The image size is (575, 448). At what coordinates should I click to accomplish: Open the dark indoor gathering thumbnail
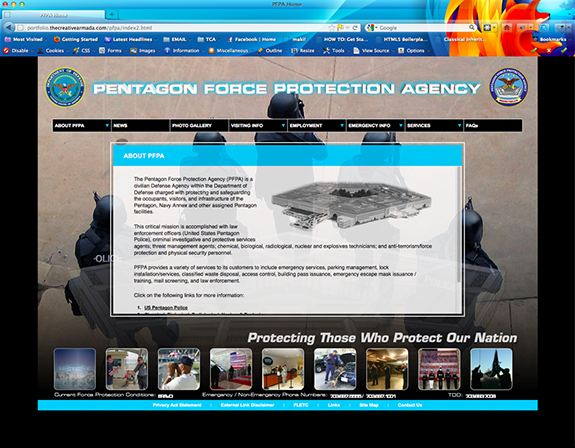coord(387,369)
